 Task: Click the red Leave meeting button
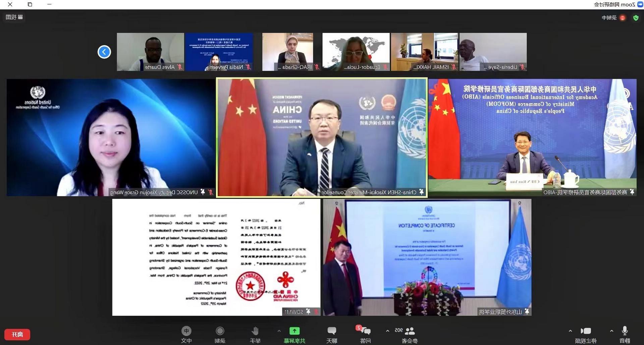[17, 334]
